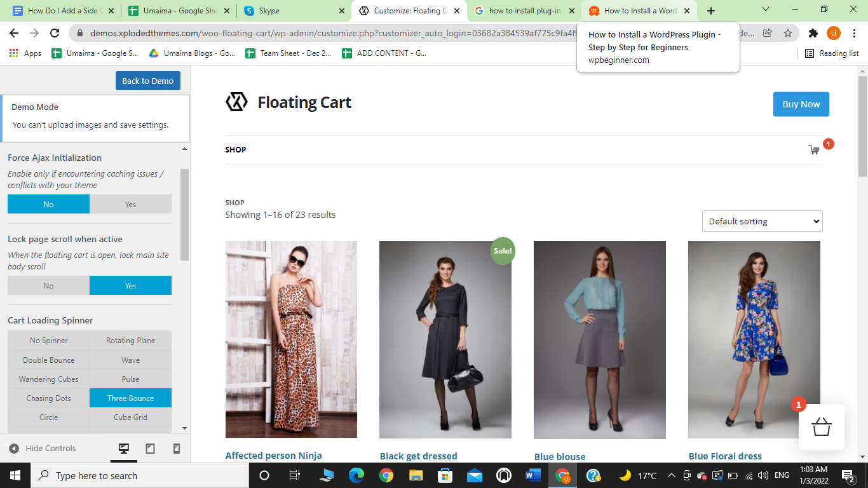Open the Windows Start menu
Screen dimensions: 868x488
[x=15, y=475]
